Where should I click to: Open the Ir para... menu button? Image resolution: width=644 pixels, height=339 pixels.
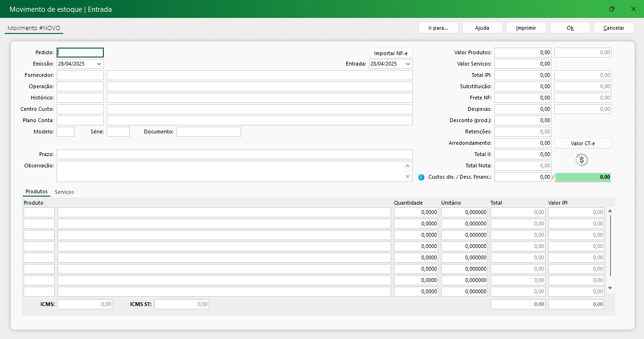coord(438,28)
